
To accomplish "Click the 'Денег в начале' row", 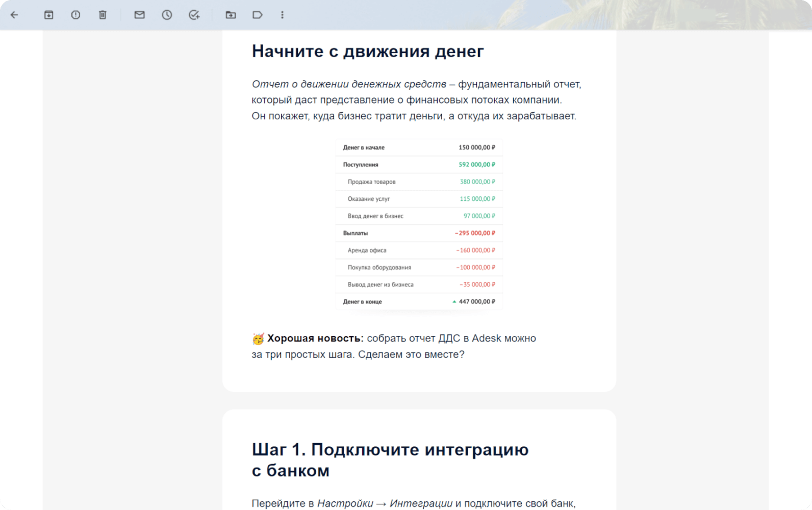I will coord(419,147).
